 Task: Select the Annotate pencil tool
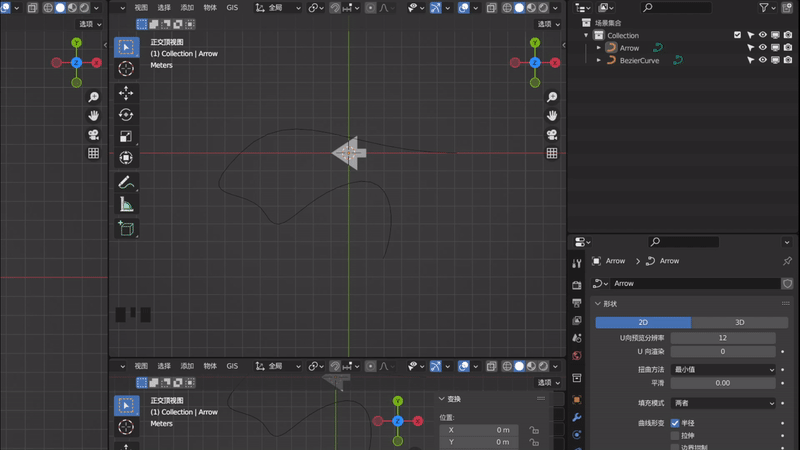pos(126,182)
